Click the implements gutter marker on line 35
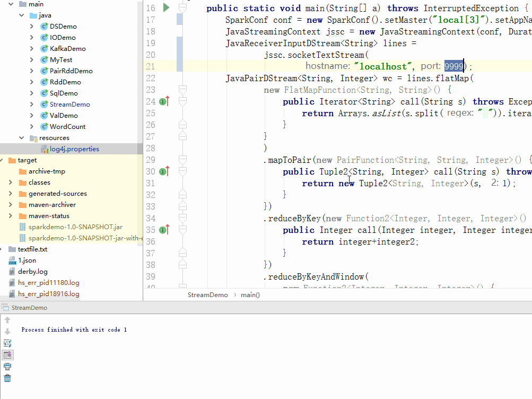Viewport: 532px width, 399px height. (164, 230)
